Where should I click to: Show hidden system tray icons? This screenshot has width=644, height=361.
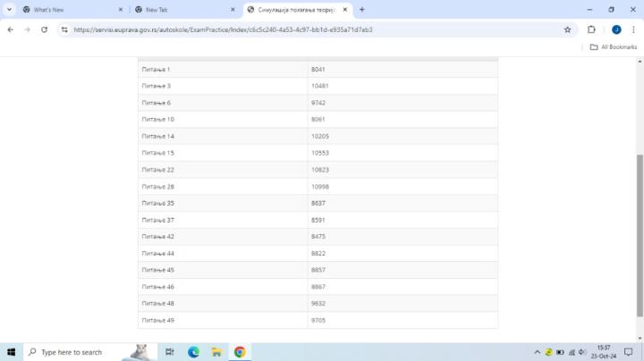[537, 352]
